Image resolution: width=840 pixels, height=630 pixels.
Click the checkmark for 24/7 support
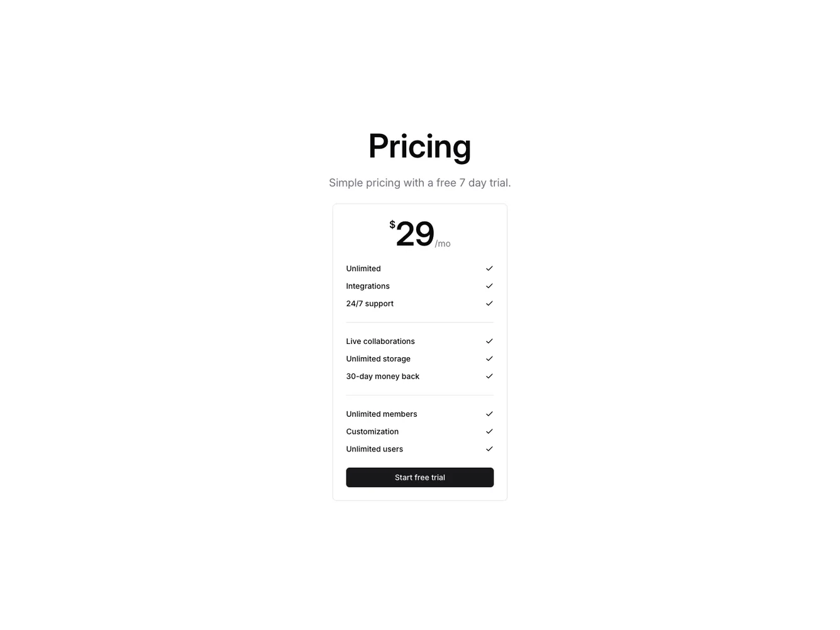click(x=489, y=303)
